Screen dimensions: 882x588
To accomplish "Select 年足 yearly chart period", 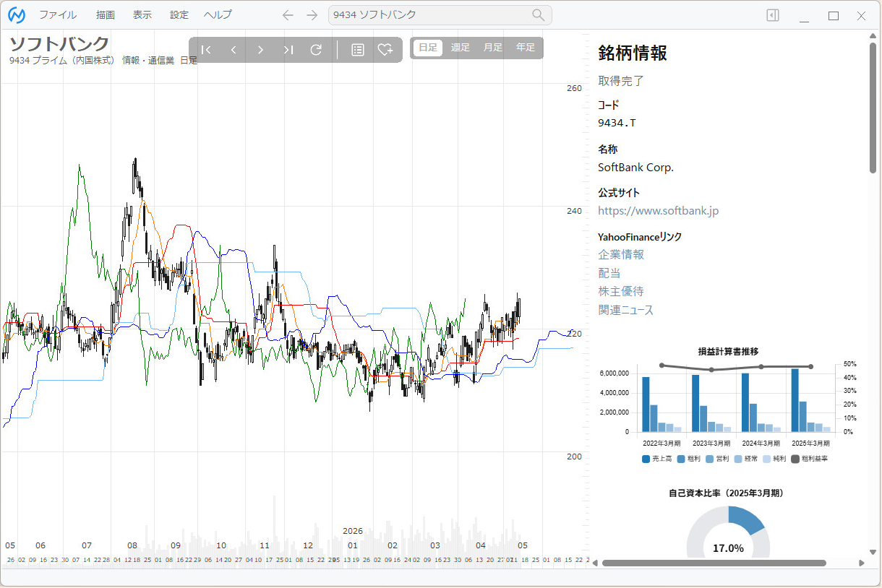I will [526, 48].
